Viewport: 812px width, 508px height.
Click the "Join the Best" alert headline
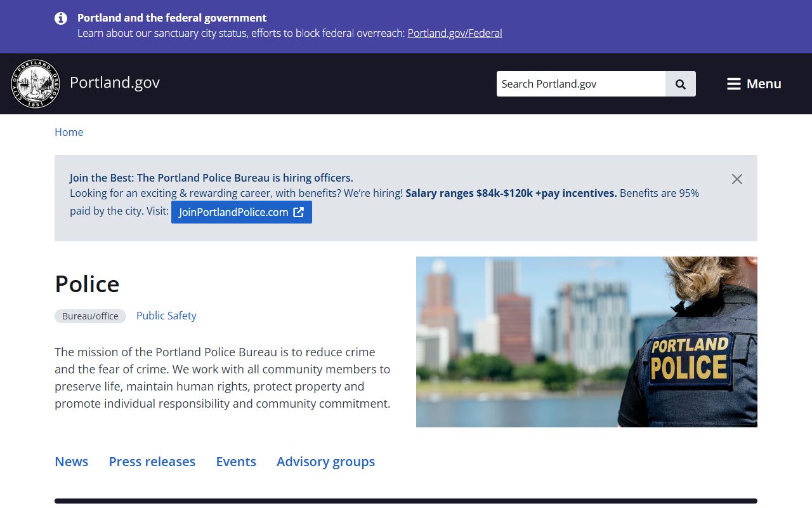pos(211,178)
